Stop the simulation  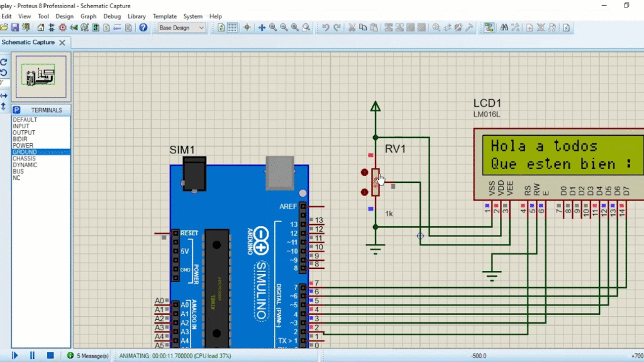tap(50, 356)
